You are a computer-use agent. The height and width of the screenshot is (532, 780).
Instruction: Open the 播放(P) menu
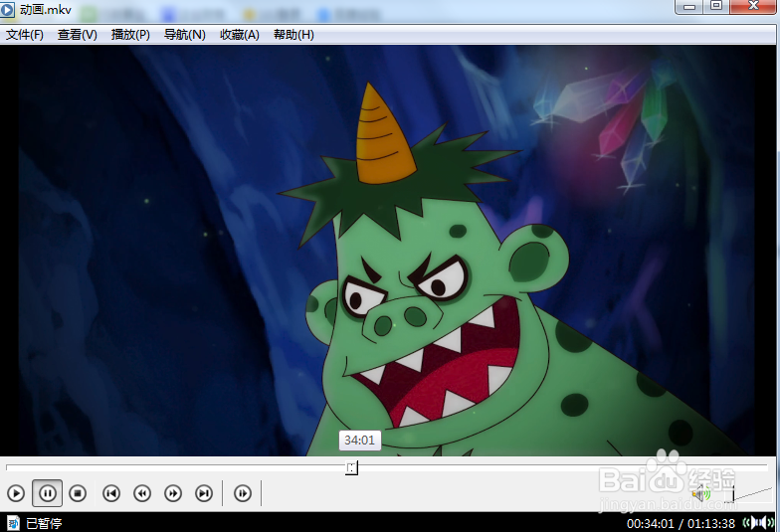pos(130,35)
